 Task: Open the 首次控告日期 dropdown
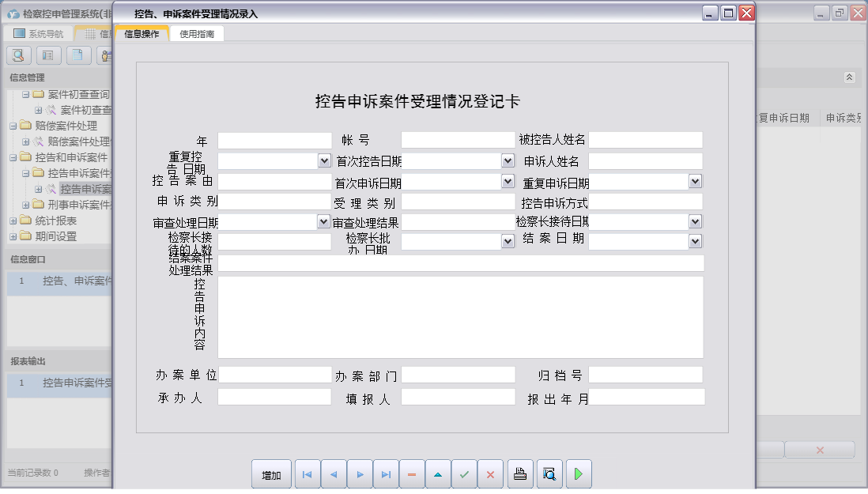508,160
